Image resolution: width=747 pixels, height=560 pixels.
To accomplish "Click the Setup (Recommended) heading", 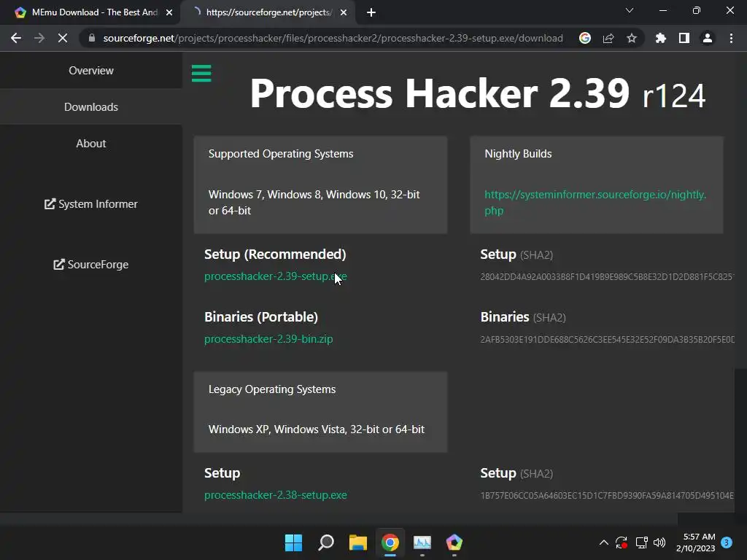I will pyautogui.click(x=275, y=254).
